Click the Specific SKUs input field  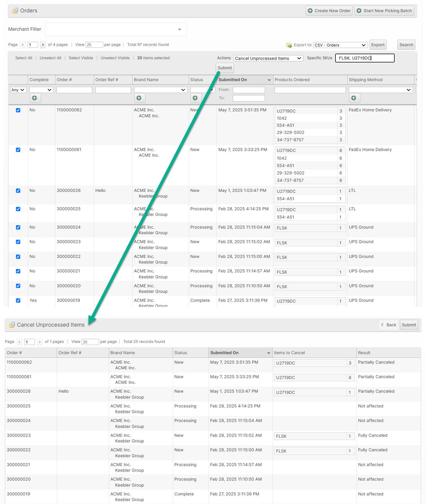click(364, 58)
